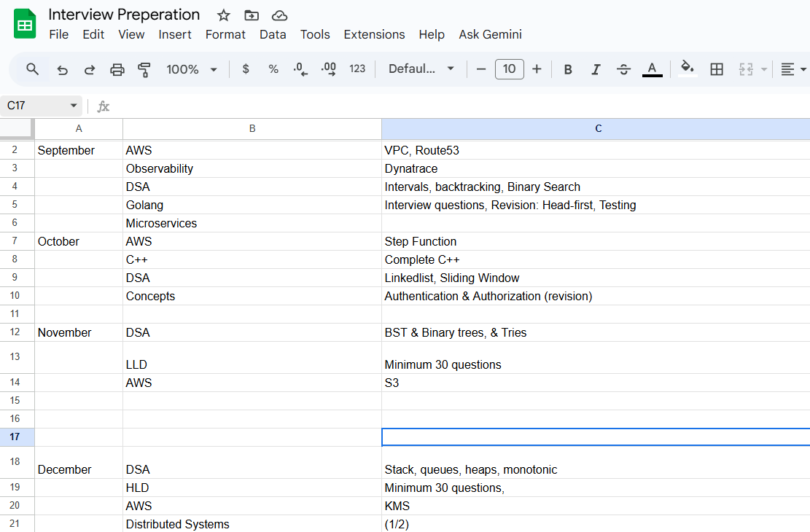Decrease decimal places
810x532 pixels.
(300, 69)
